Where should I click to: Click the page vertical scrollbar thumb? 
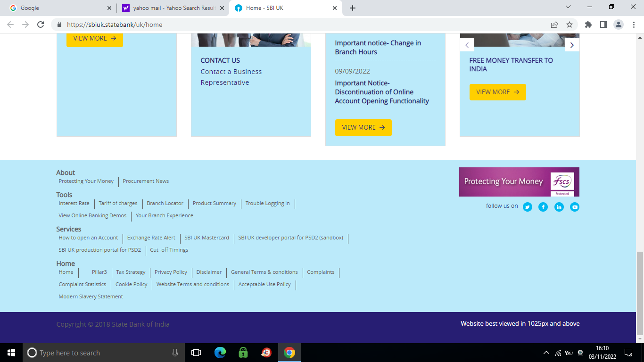640,292
